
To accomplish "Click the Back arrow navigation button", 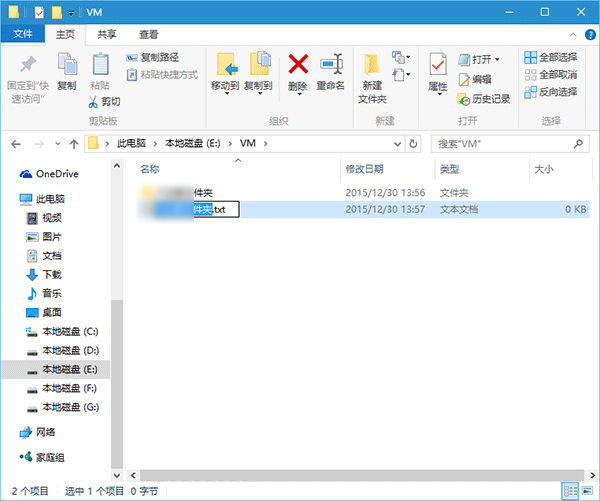I will click(x=16, y=144).
